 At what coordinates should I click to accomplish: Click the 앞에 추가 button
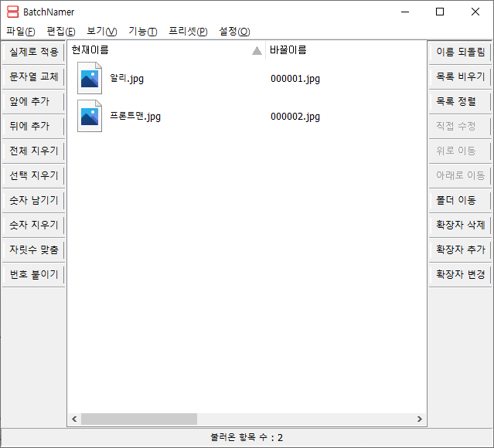tap(34, 101)
